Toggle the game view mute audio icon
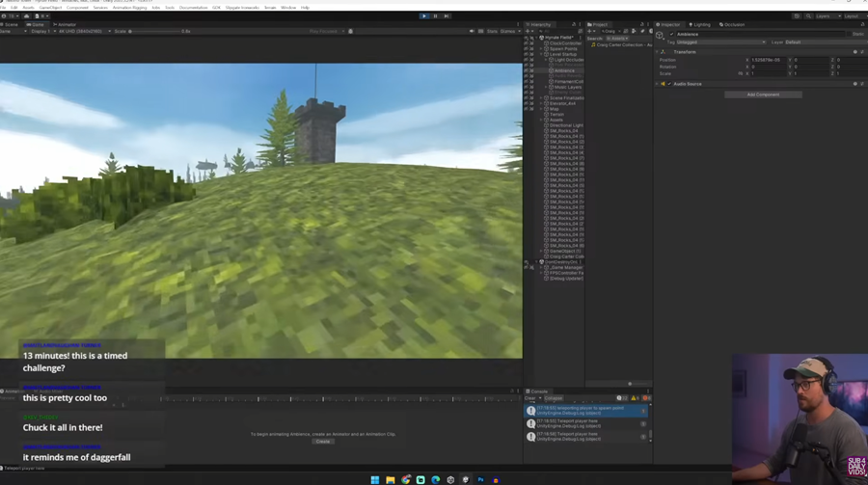The width and height of the screenshot is (868, 485). (x=472, y=31)
